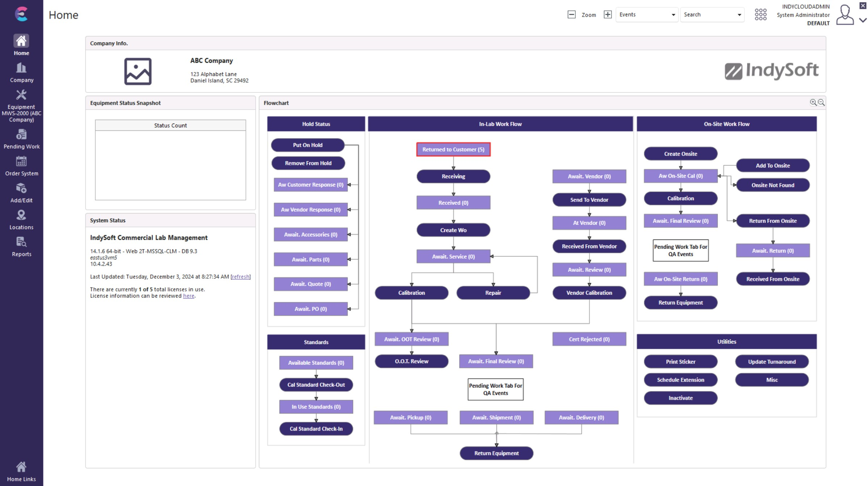Click the apps grid icon in header
The width and height of the screenshot is (868, 486).
pyautogui.click(x=760, y=14)
